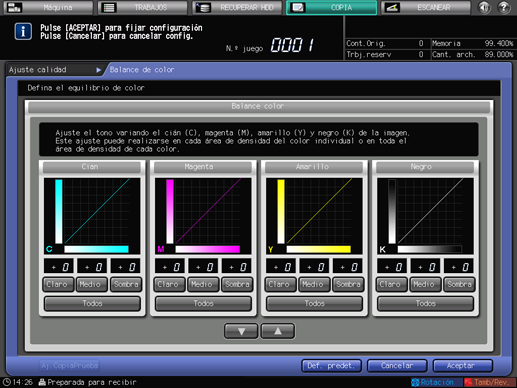Open help with the question mark icon

[x=504, y=7]
